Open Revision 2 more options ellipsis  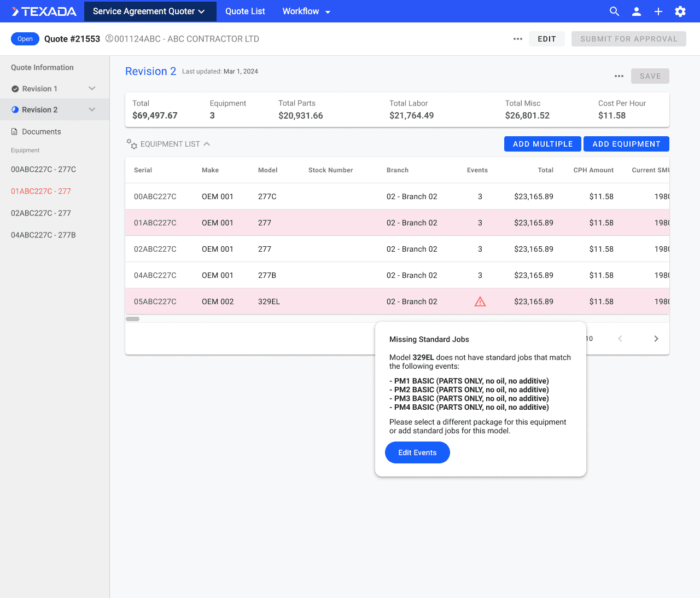point(619,76)
